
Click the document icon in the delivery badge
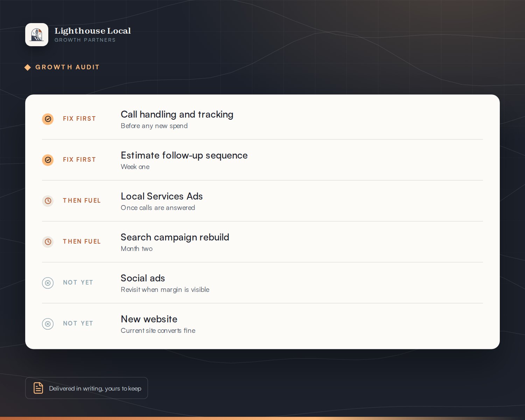(38, 388)
